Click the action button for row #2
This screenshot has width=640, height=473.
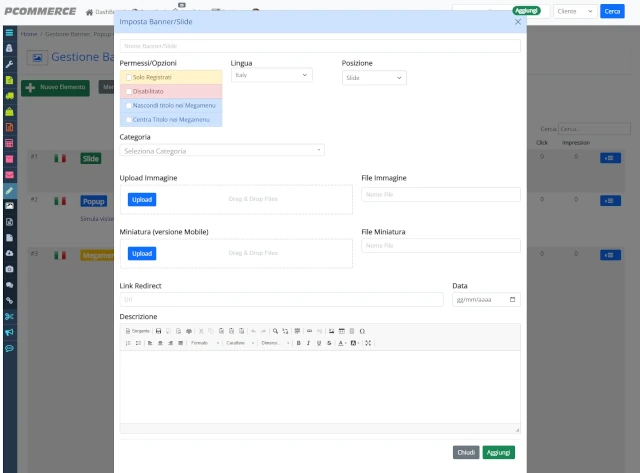(610, 200)
